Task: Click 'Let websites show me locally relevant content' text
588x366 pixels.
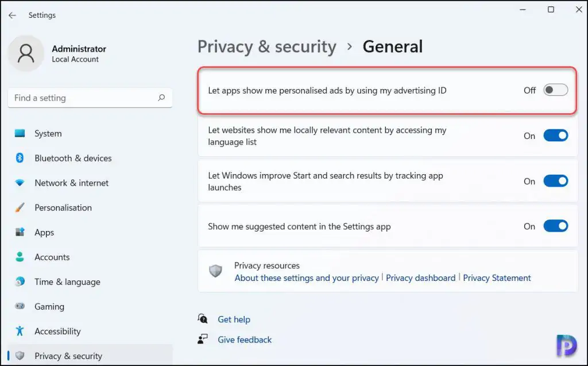Action: pyautogui.click(x=327, y=136)
